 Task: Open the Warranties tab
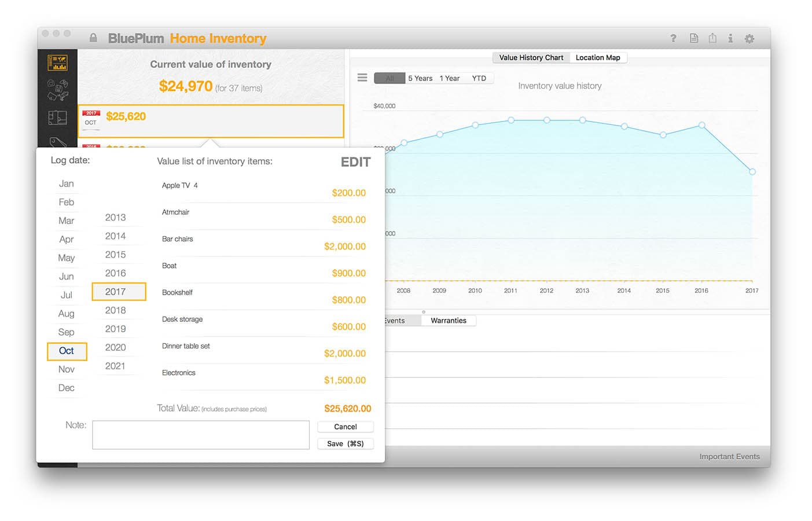click(449, 320)
